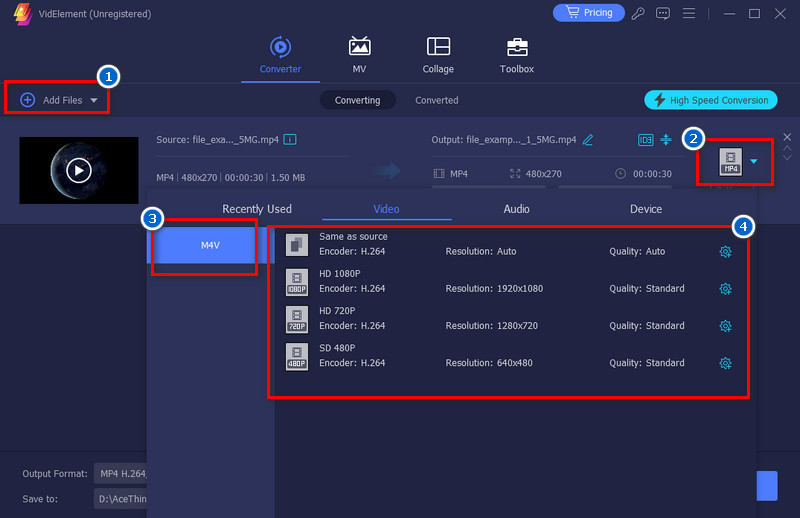
Task: Click the output MP4 format film icon
Action: pos(439,174)
